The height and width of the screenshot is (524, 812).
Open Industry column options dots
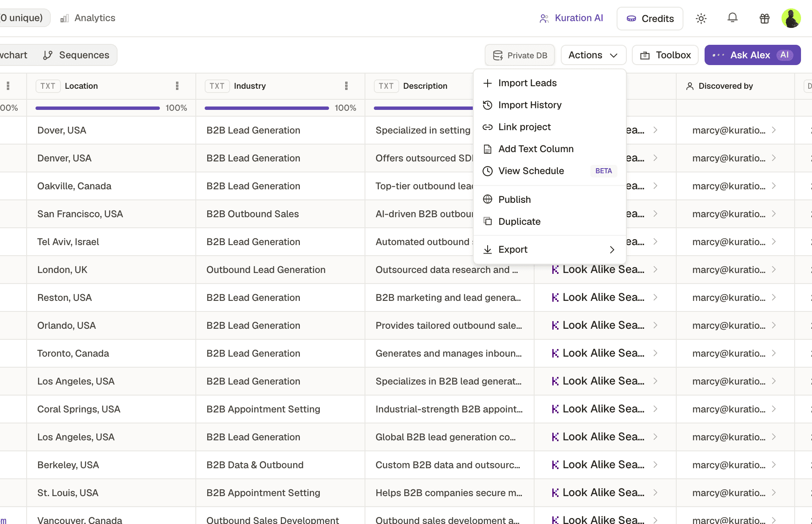coord(346,86)
